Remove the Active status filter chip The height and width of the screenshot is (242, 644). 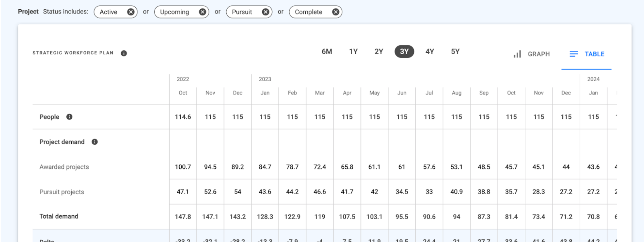131,12
